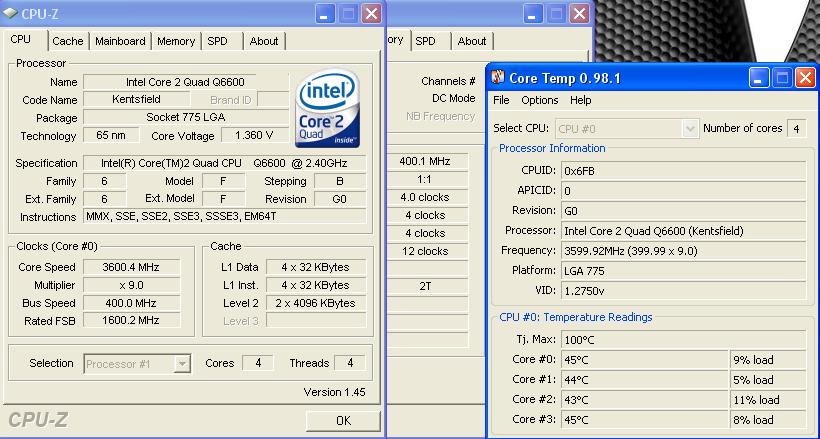The height and width of the screenshot is (439, 820).
Task: Click the Platform value 'LGA 775'
Action: pos(683,271)
